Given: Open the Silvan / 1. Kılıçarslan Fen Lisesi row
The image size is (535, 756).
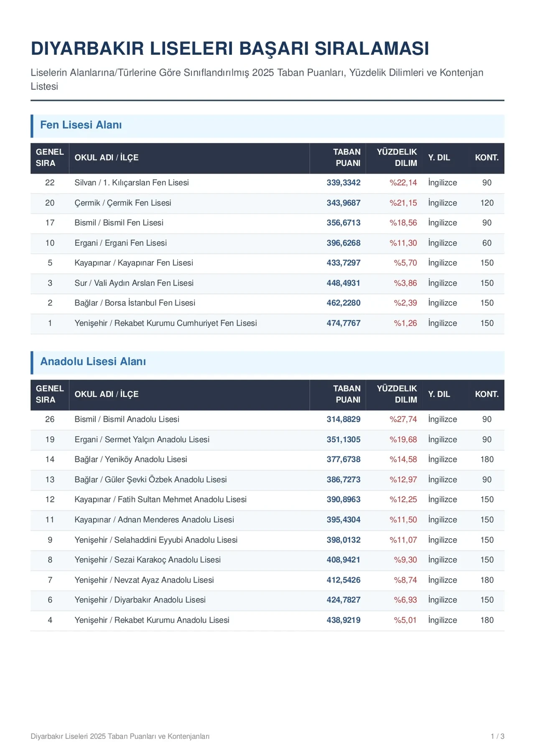Looking at the screenshot, I should point(267,183).
